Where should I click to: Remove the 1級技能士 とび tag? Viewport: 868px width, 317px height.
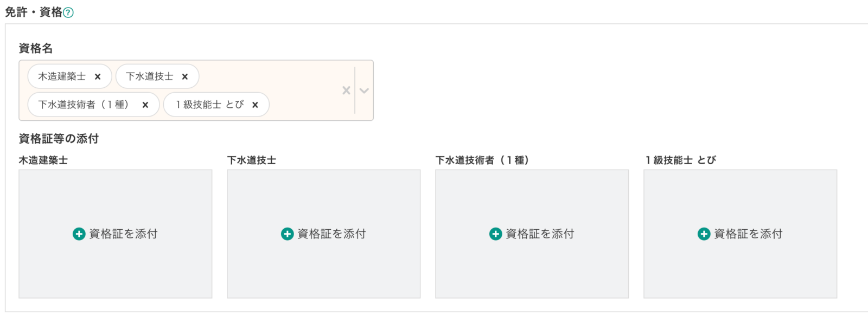[x=255, y=105]
